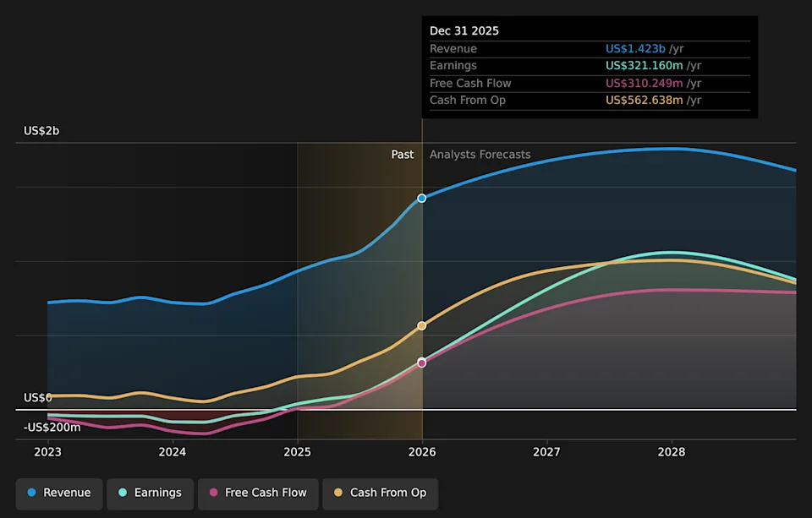Image resolution: width=812 pixels, height=518 pixels.
Task: Select the Revenue data point on blue line
Action: point(422,199)
